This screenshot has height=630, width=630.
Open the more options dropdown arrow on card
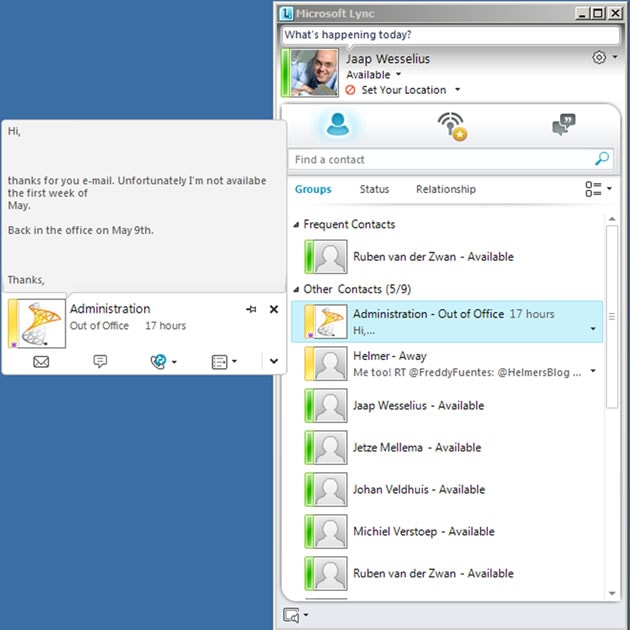point(234,361)
